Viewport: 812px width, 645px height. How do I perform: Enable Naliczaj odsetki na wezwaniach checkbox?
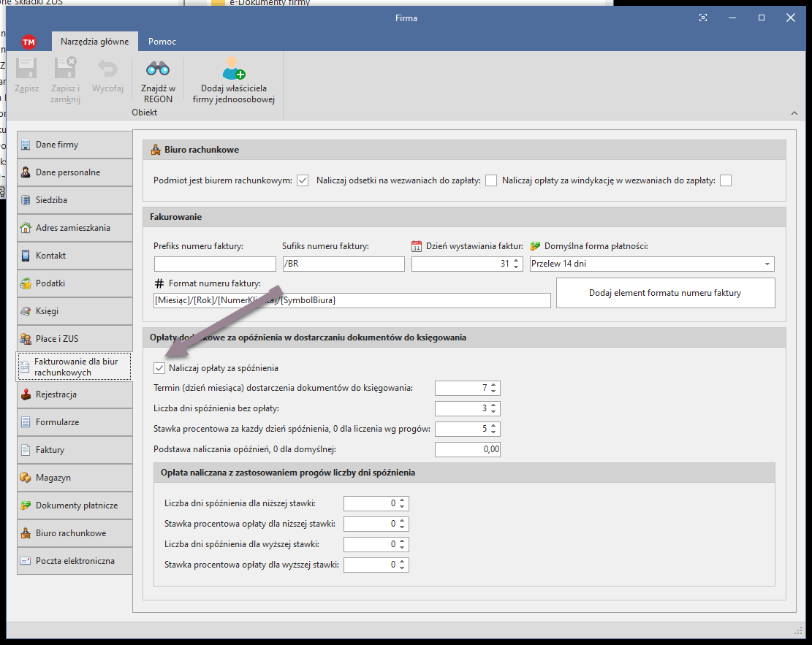click(491, 180)
